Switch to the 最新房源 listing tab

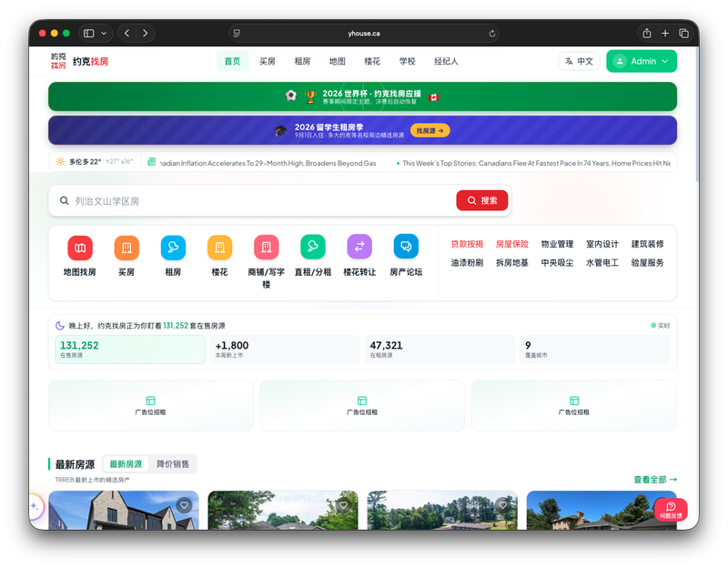pos(126,464)
